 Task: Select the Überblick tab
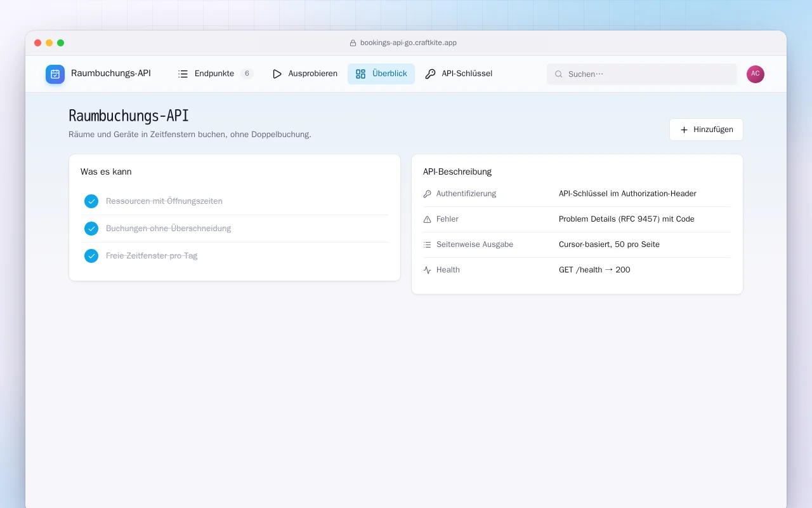(x=381, y=74)
